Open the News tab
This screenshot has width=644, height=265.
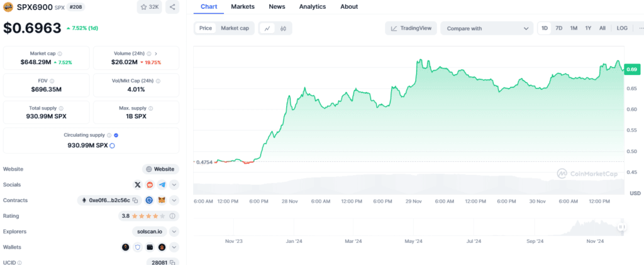click(x=277, y=6)
